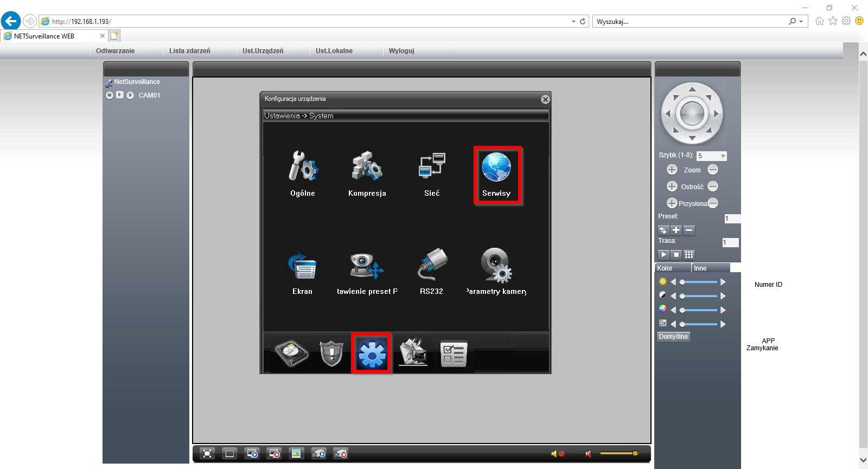Select the blue gear system tab icon
This screenshot has height=469, width=868.
372,354
